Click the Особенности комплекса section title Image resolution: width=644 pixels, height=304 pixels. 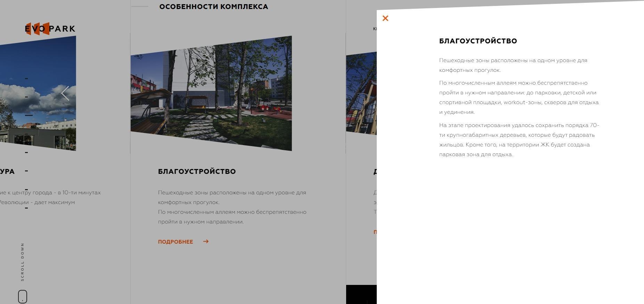pyautogui.click(x=213, y=7)
